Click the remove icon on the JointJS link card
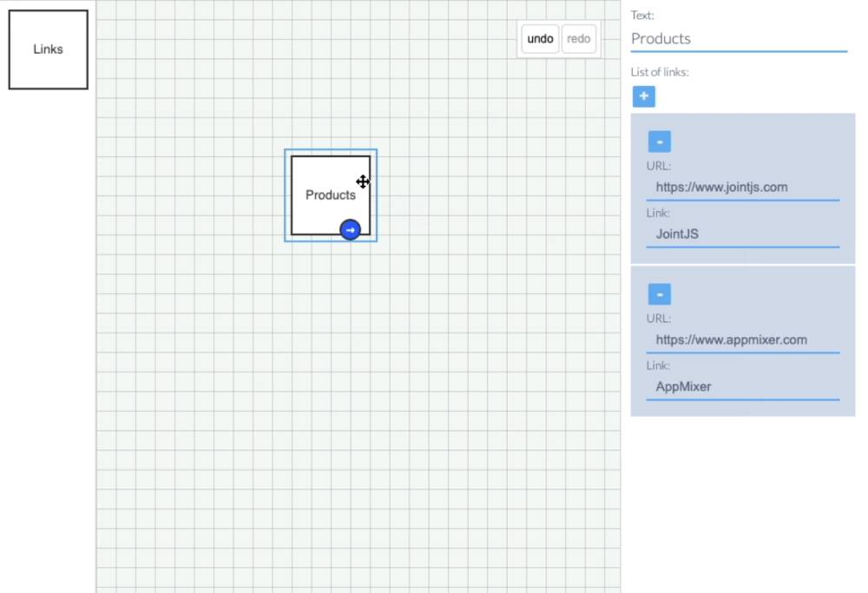 660,141
